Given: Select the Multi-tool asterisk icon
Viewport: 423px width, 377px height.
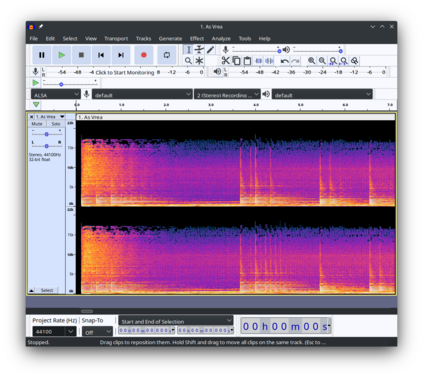Looking at the screenshot, I should (x=199, y=61).
